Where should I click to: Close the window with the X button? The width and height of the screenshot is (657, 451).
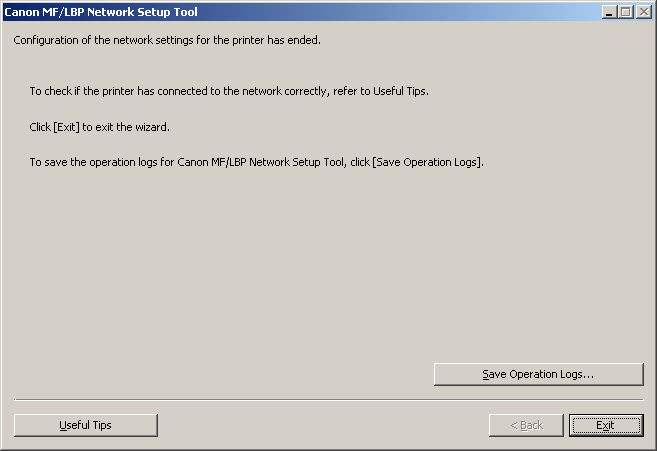[x=644, y=12]
